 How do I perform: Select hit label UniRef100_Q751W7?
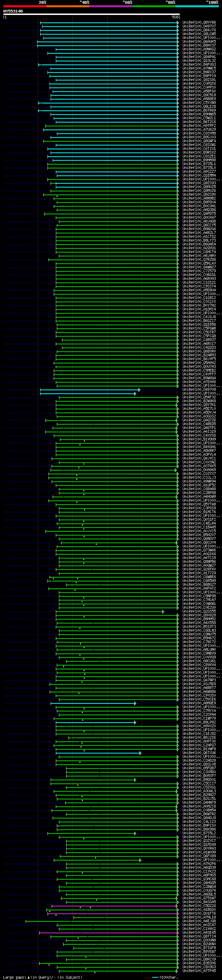click(199, 898)
